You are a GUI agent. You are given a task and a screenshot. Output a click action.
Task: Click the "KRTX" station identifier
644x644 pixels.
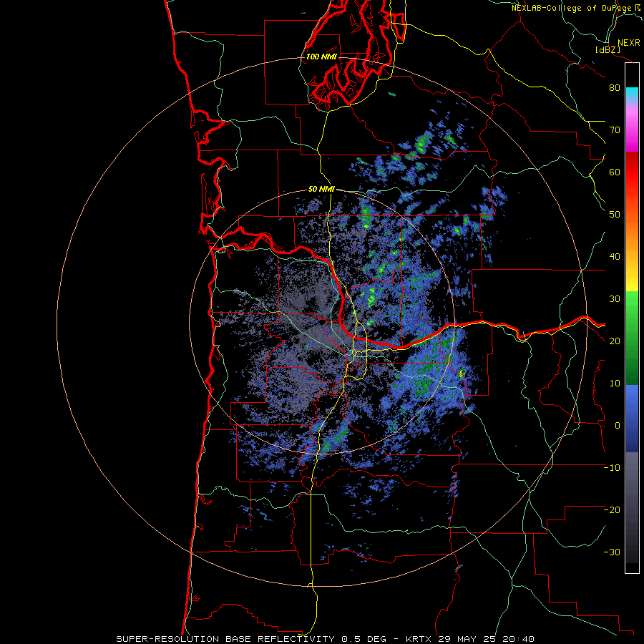pos(420,639)
